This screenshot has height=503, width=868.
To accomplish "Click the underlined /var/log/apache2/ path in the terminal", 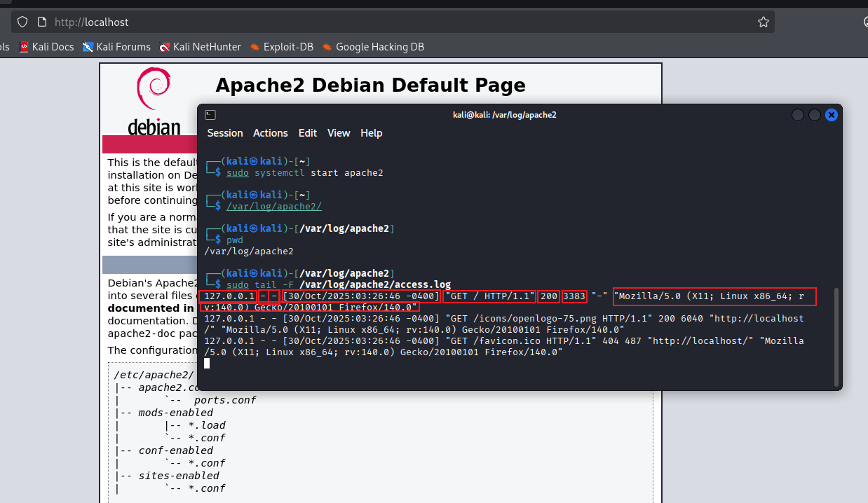I will point(274,206).
